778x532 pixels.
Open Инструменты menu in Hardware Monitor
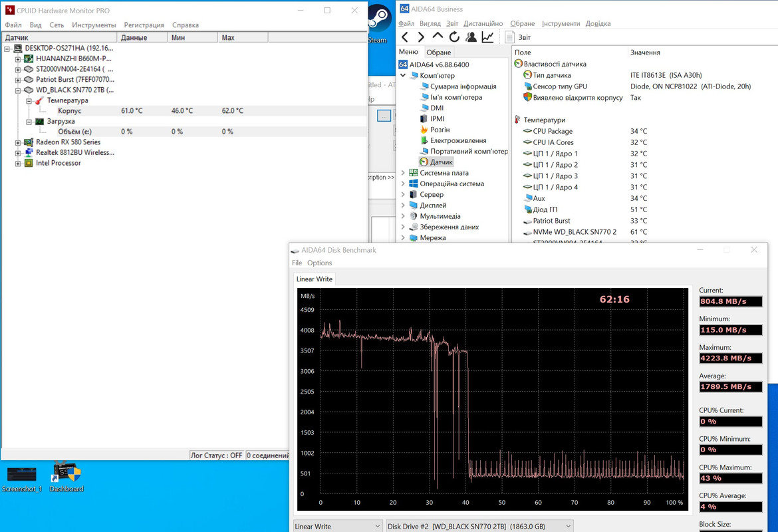coord(94,25)
